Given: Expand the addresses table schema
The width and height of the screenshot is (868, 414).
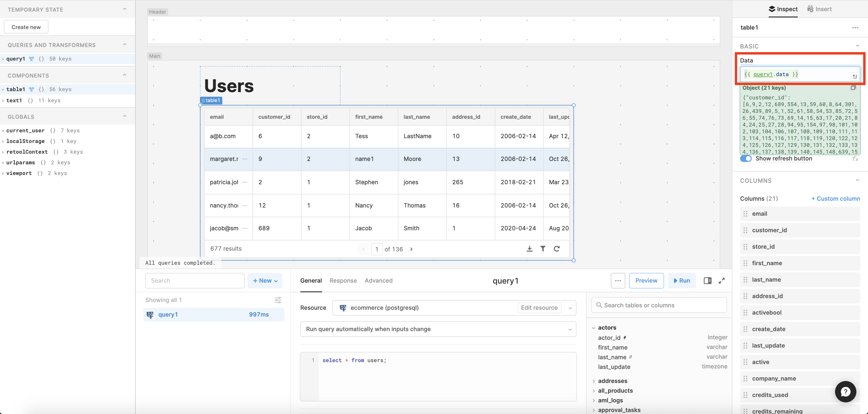Looking at the screenshot, I should click(594, 381).
